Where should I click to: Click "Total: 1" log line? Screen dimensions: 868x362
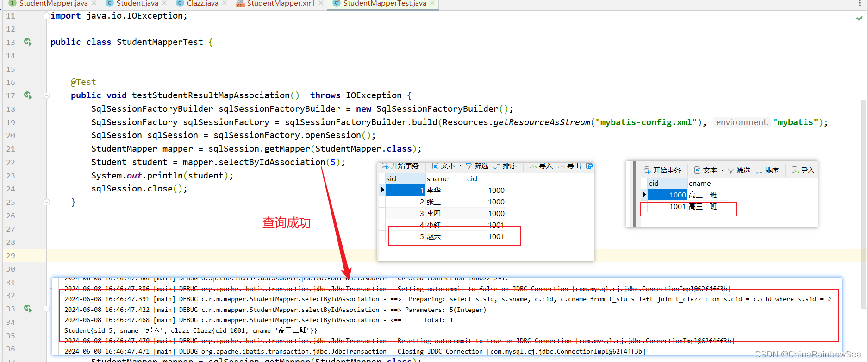click(259, 320)
